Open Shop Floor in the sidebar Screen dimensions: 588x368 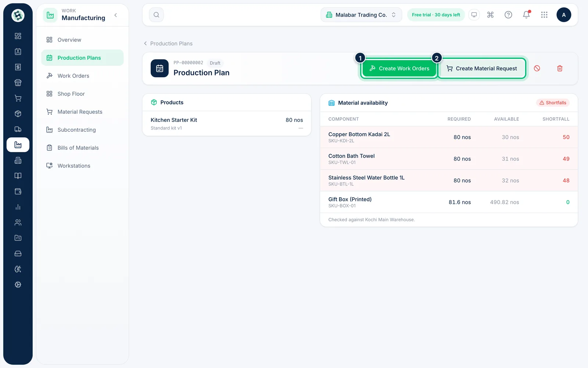pyautogui.click(x=82, y=94)
